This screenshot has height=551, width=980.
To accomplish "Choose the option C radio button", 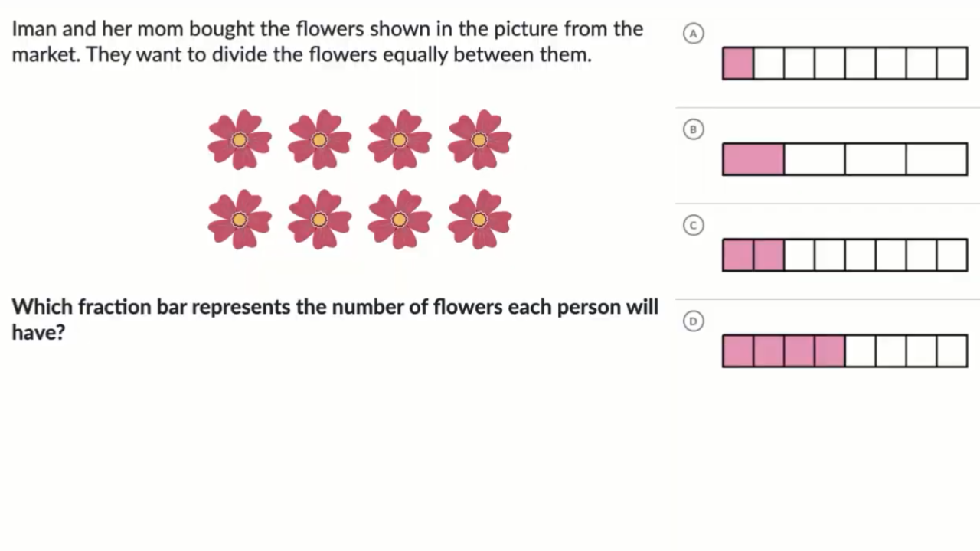I will click(x=693, y=226).
